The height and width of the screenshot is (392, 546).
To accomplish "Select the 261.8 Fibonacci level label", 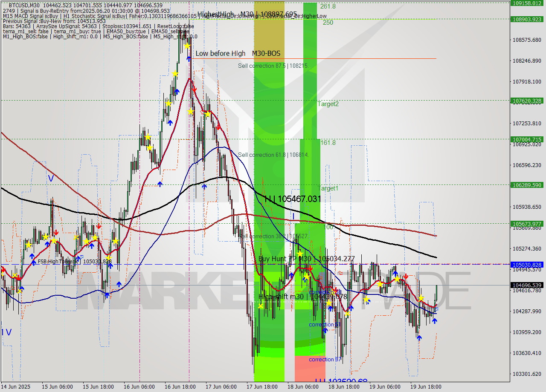I will 328,6.
